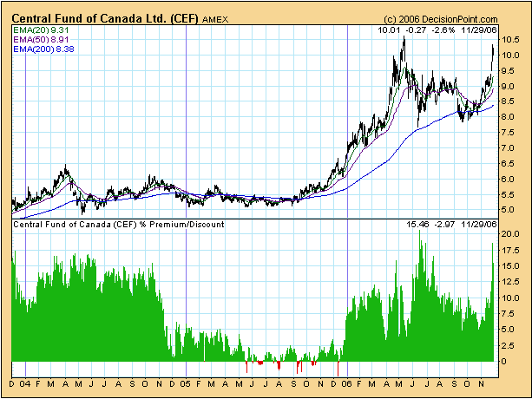Click the -2.6% percent change value

click(x=443, y=30)
